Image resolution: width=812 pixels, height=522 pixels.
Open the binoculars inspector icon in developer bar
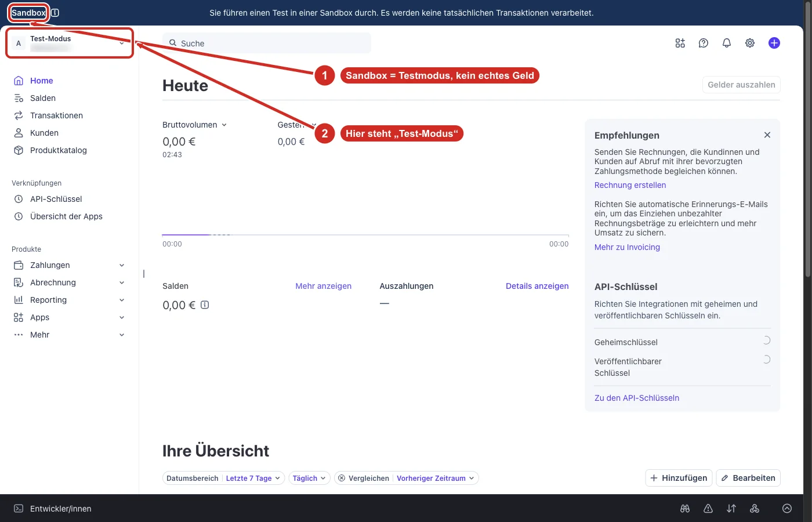point(685,509)
